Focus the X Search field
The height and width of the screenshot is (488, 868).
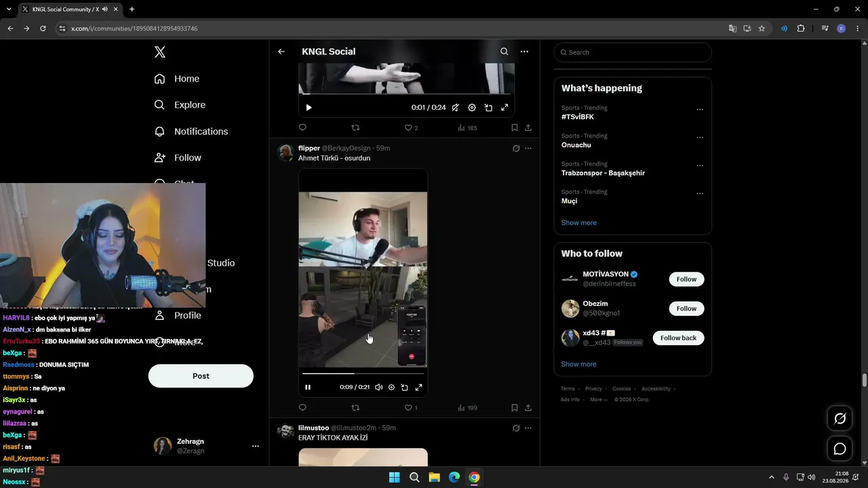633,52
